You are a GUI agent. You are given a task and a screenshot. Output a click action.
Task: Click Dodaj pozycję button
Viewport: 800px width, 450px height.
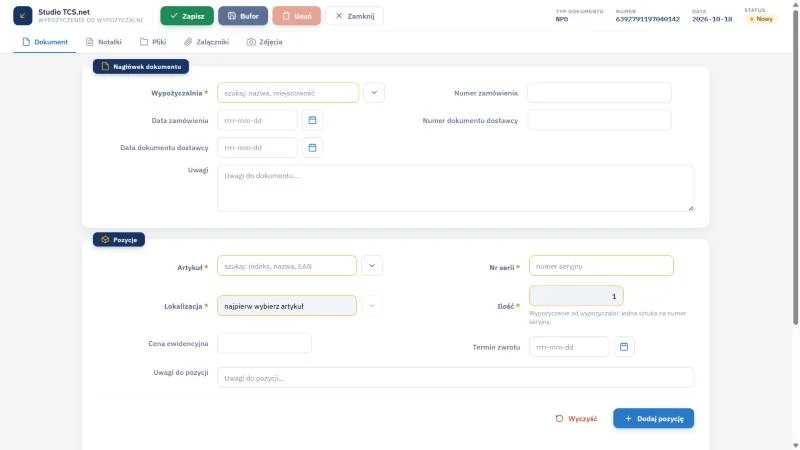pos(654,418)
